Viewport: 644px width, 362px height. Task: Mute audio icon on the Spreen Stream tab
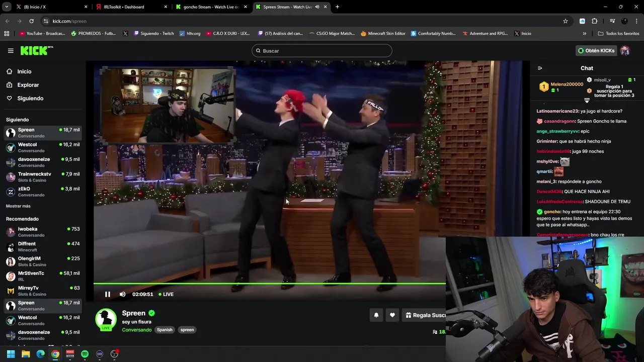tap(317, 7)
